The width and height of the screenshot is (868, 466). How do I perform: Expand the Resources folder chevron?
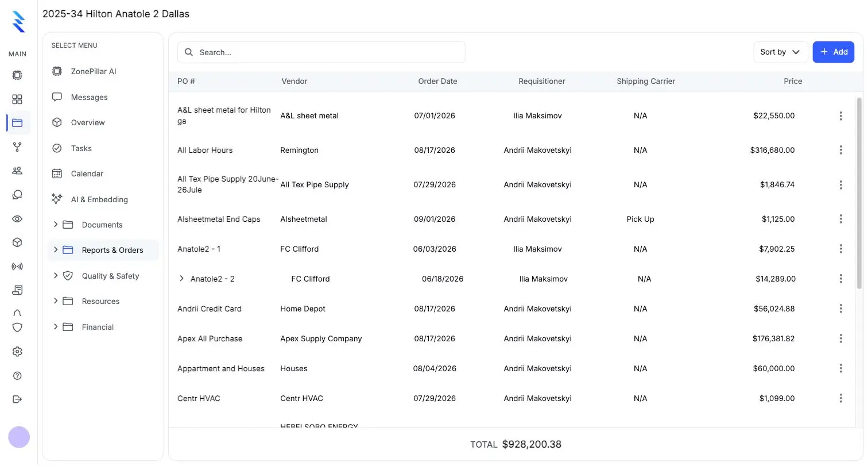pyautogui.click(x=56, y=301)
